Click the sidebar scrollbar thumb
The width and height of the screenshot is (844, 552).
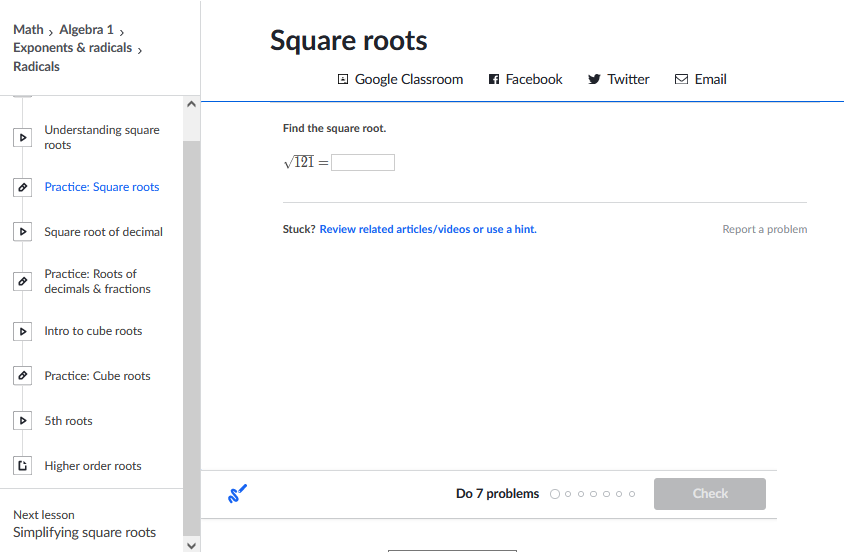(x=191, y=339)
